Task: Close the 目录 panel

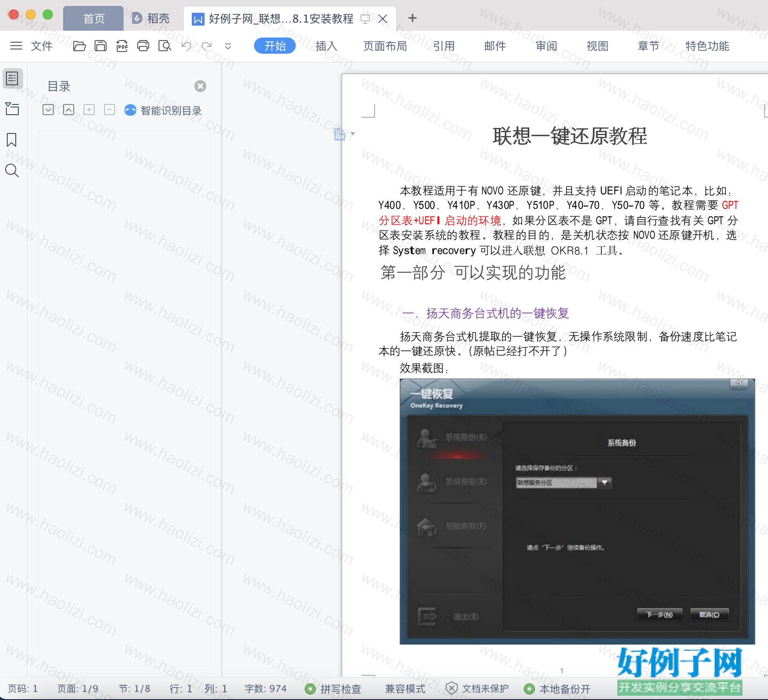Action: pos(200,86)
